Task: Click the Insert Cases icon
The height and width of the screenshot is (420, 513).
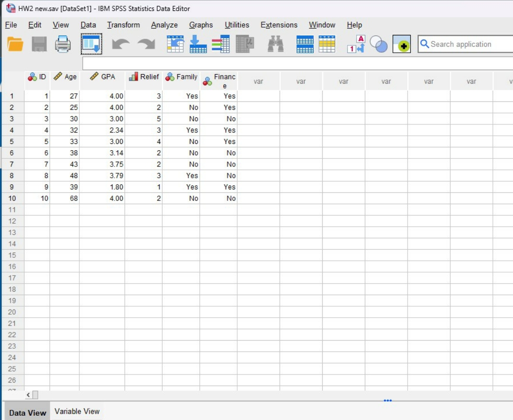Action: 305,44
